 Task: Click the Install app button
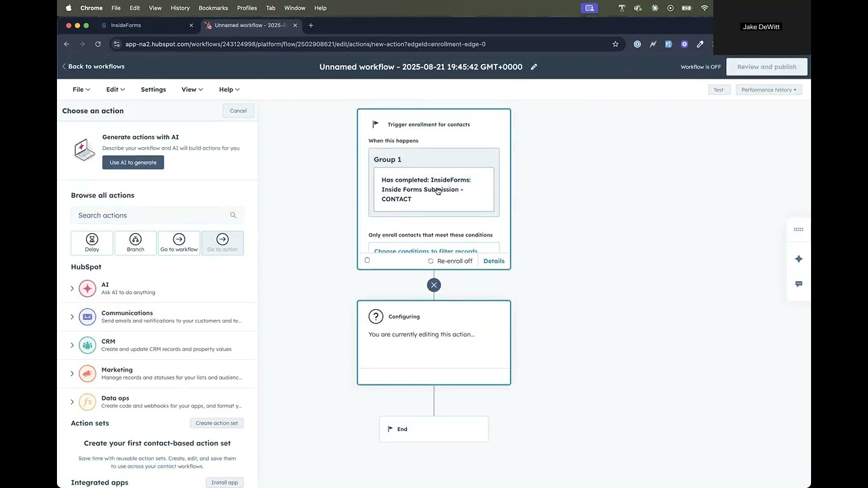(x=224, y=483)
